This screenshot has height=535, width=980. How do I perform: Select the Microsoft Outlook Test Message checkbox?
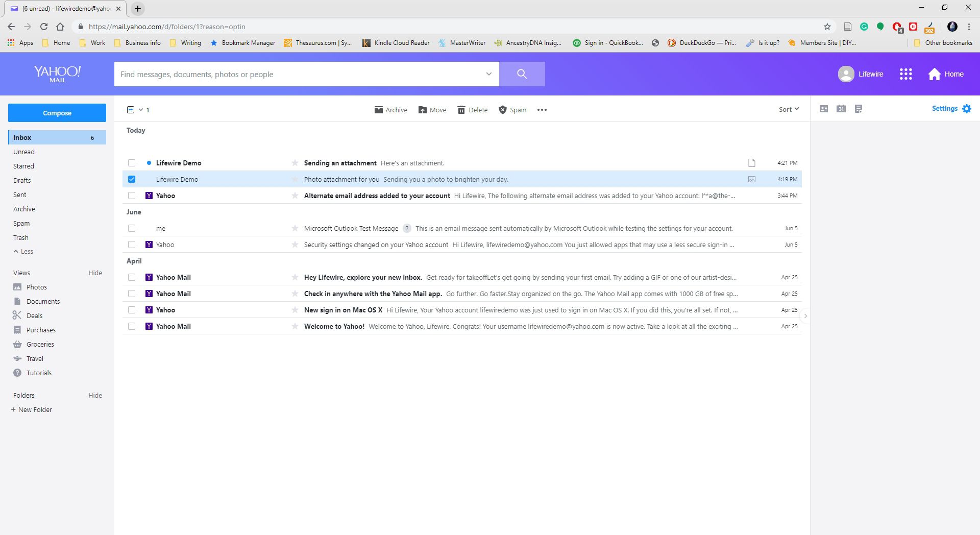tap(132, 228)
